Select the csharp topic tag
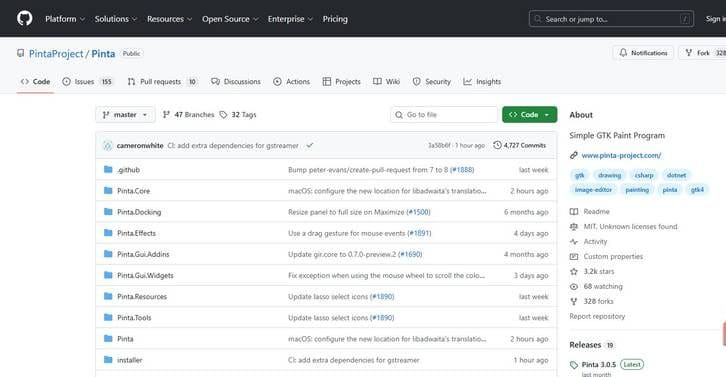 coord(644,175)
